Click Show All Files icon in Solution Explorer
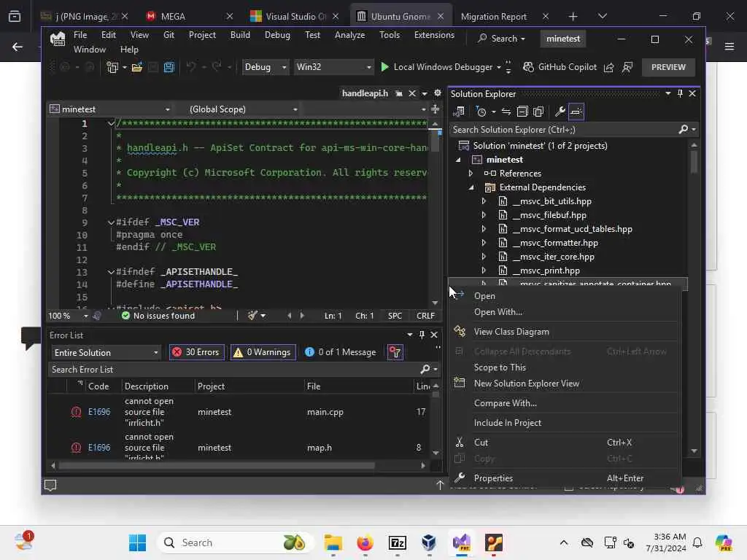This screenshot has height=560, width=747. coord(538,112)
